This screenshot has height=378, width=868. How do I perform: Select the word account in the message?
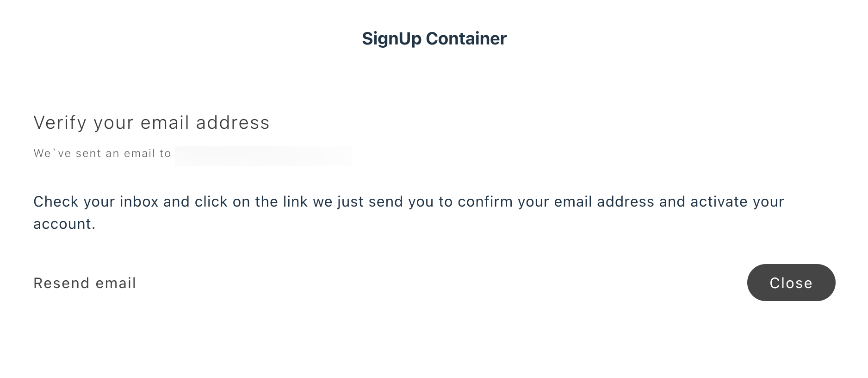click(62, 224)
